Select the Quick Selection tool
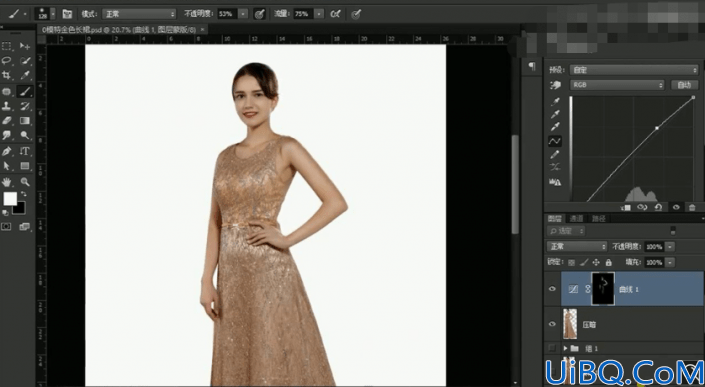This screenshot has height=387, width=705. 25,60
